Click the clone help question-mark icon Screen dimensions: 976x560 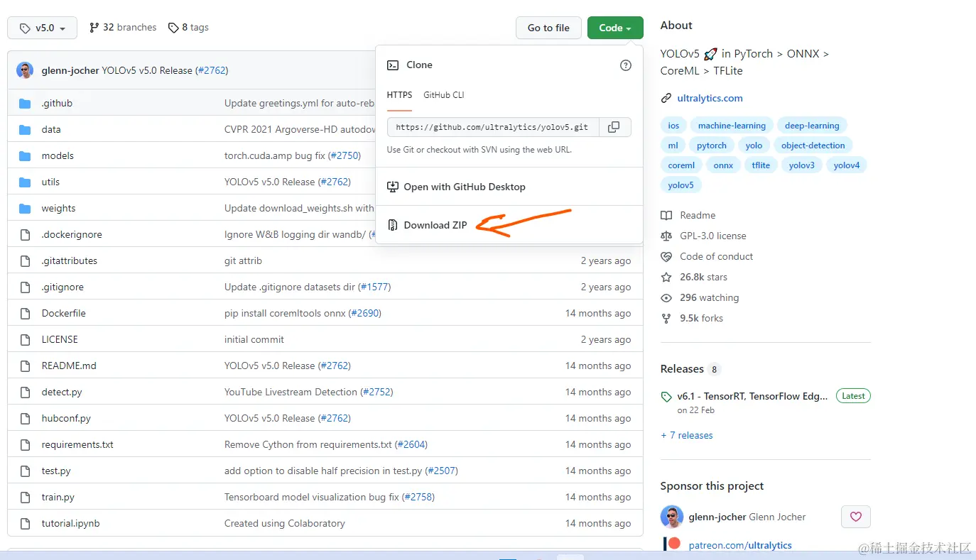626,65
